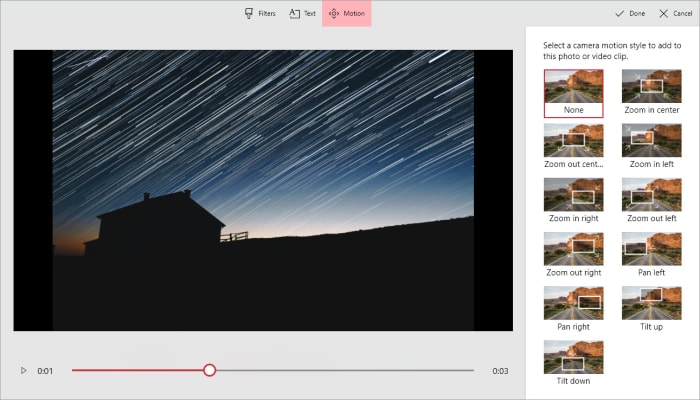
Task: Select Zoom out right motion
Action: point(574,255)
